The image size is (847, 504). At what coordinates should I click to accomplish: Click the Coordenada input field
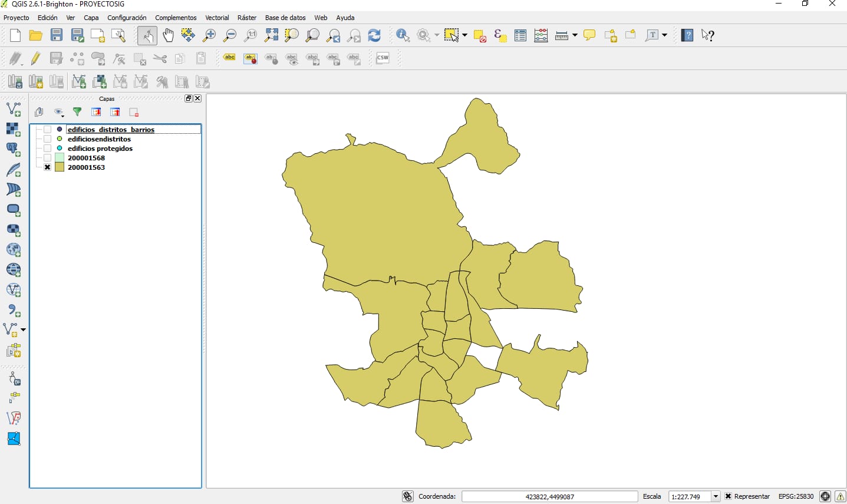tap(549, 496)
